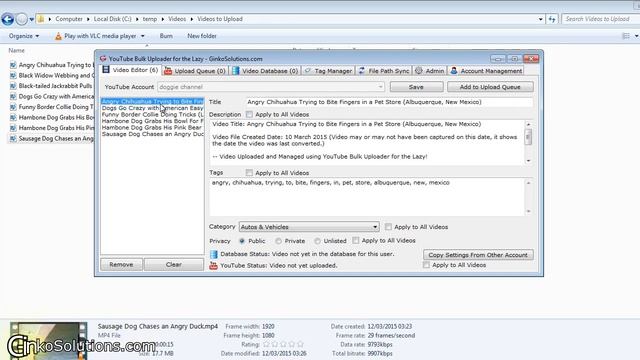Click tags box scrollbar down arrow
This screenshot has height=360, width=640.
(528, 211)
